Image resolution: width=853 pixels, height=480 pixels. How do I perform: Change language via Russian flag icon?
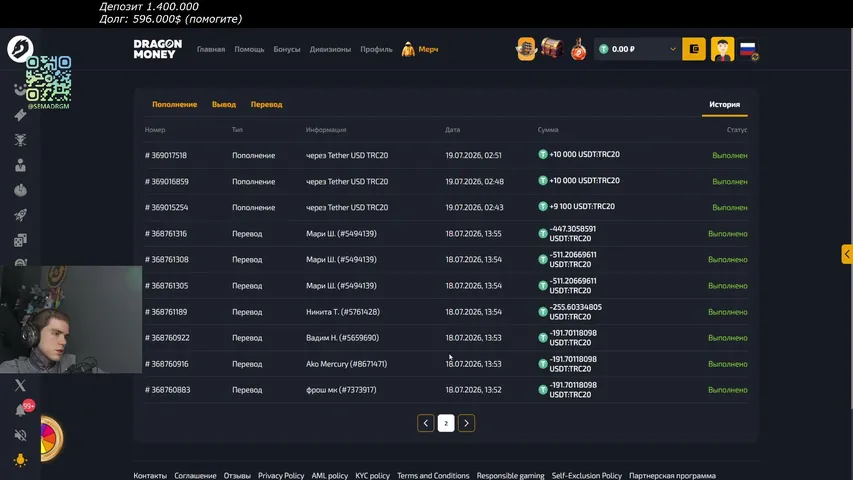(x=749, y=50)
